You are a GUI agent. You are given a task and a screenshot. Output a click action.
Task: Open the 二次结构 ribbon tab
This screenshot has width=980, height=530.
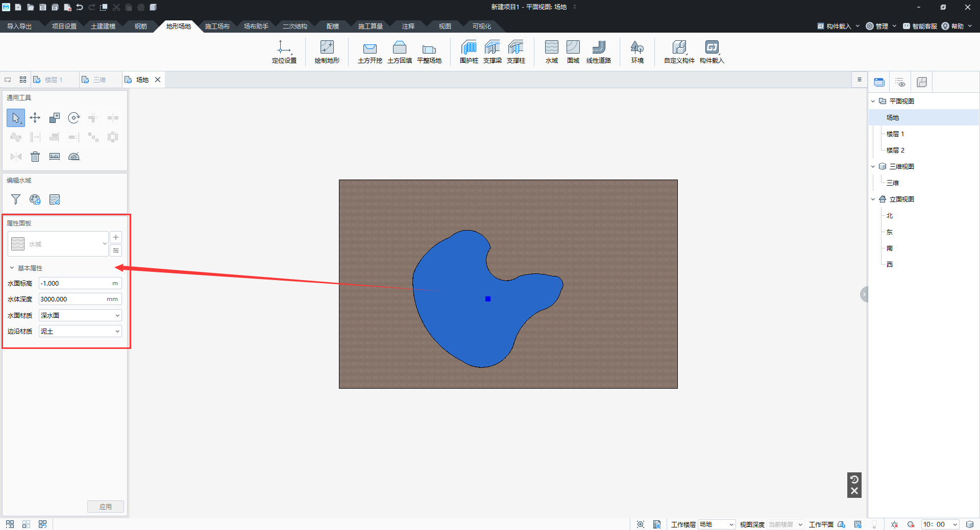[x=295, y=26]
